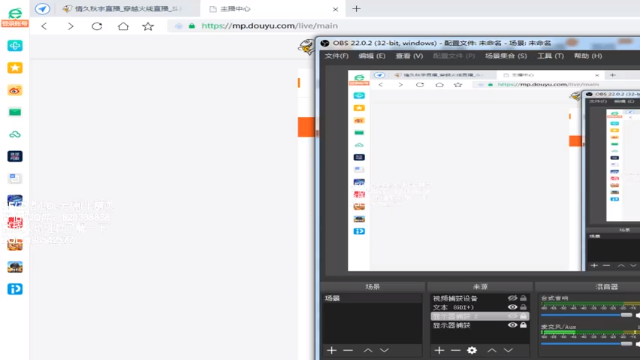Open the 360 browser logo at sidebar top
The width and height of the screenshot is (640, 360).
pyautogui.click(x=15, y=13)
